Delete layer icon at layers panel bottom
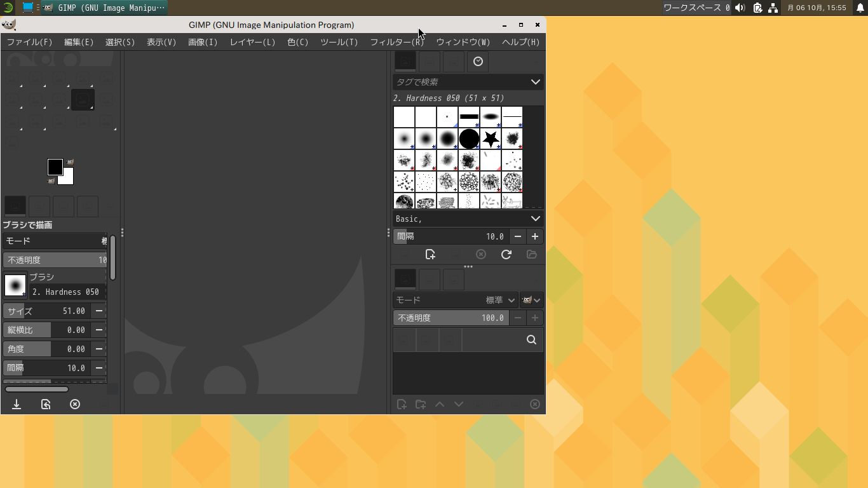The width and height of the screenshot is (868, 488). 535,404
